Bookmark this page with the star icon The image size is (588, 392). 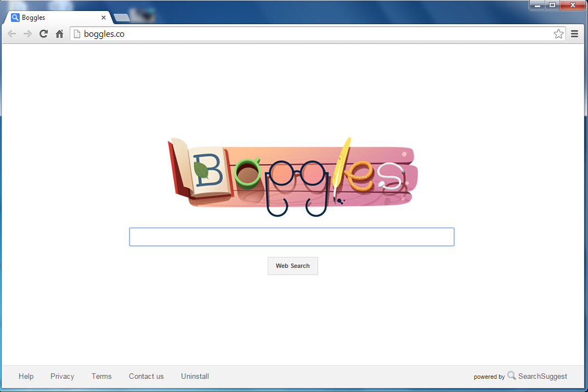tap(558, 34)
